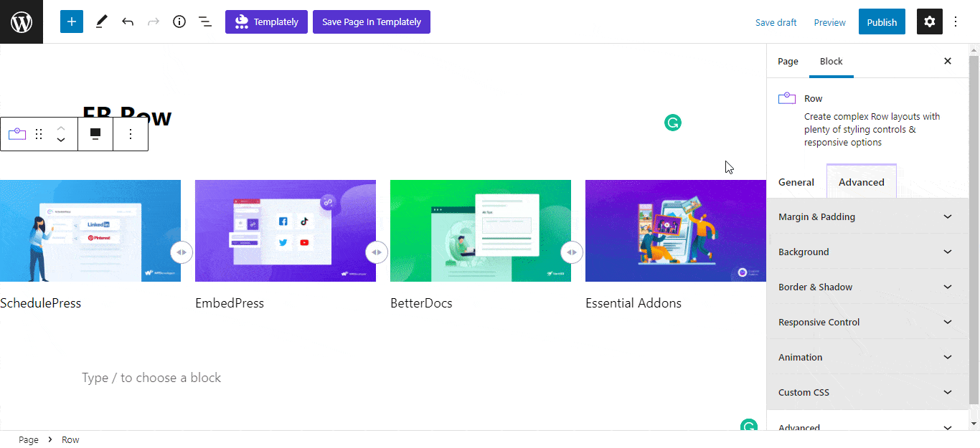980x448 pixels.
Task: Expand the Margin & Padding panel
Action: click(x=867, y=216)
